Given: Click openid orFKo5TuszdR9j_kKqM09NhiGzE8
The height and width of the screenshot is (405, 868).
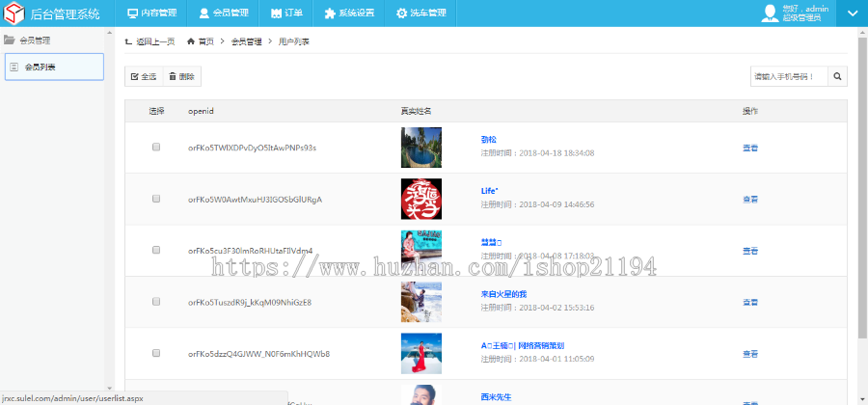Looking at the screenshot, I should pos(250,302).
